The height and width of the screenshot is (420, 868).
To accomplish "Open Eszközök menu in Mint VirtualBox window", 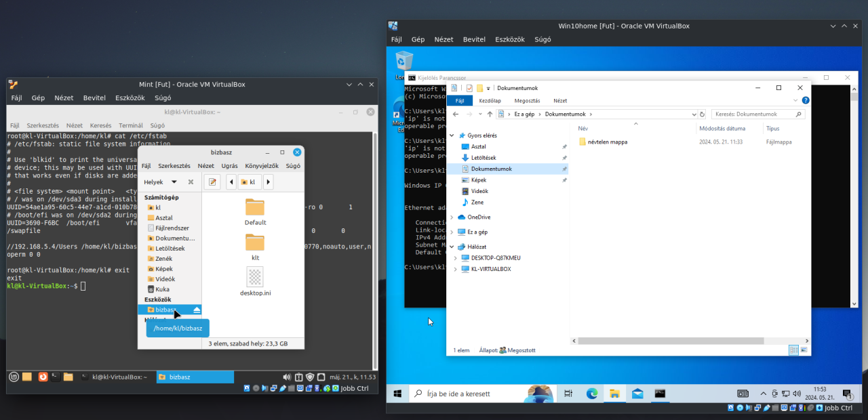I will click(130, 98).
